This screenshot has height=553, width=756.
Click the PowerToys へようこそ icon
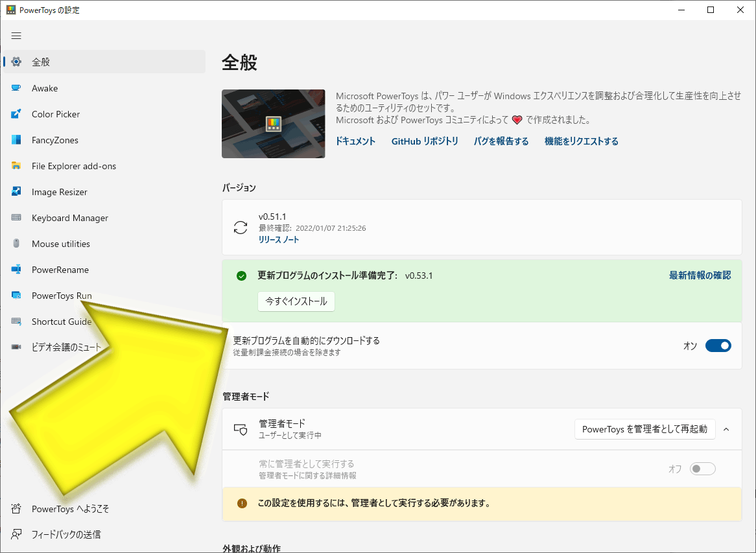16,509
